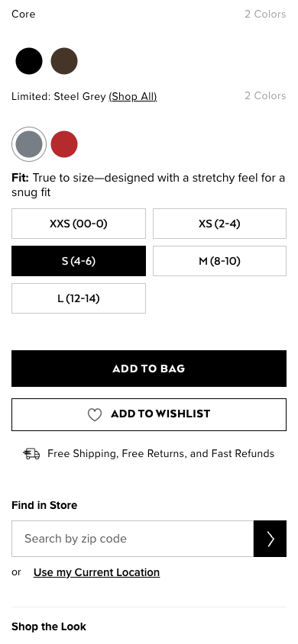Select the black Core color swatch
The height and width of the screenshot is (644, 298).
click(x=29, y=61)
